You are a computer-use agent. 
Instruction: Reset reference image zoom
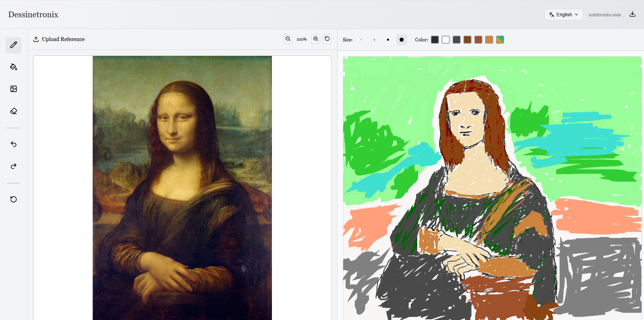coord(327,39)
